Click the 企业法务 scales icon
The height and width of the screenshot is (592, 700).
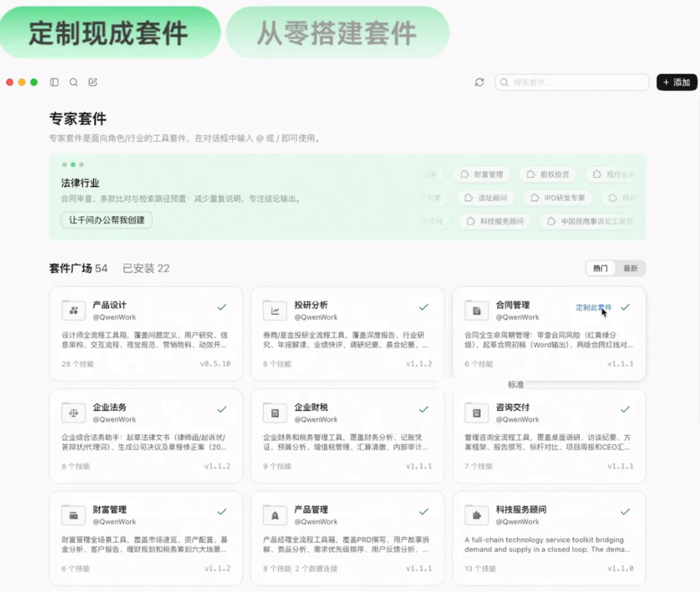(x=74, y=413)
